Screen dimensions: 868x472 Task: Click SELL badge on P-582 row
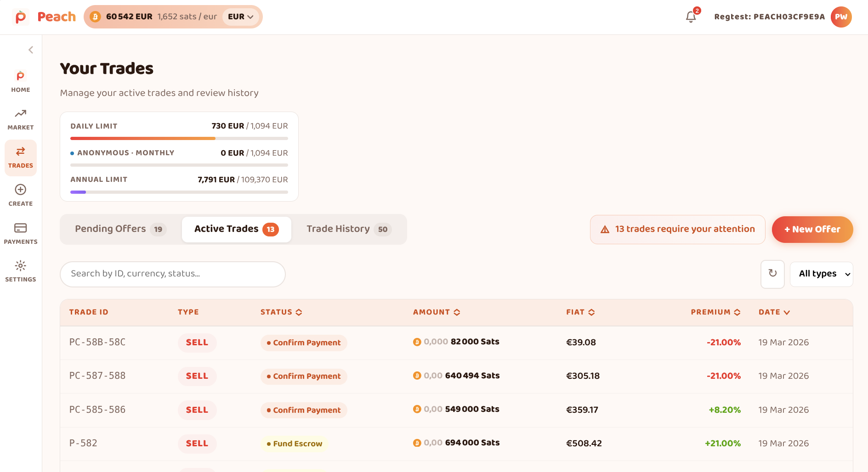pyautogui.click(x=197, y=444)
